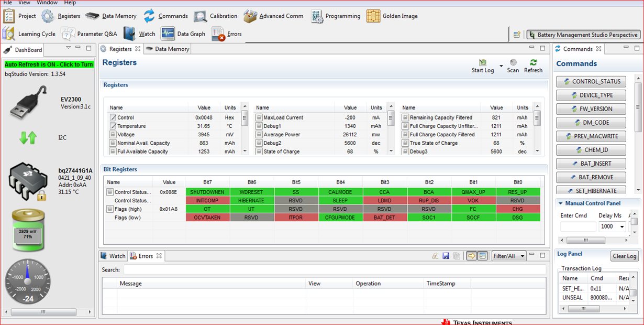
Task: Open the Window menu
Action: [x=47, y=3]
